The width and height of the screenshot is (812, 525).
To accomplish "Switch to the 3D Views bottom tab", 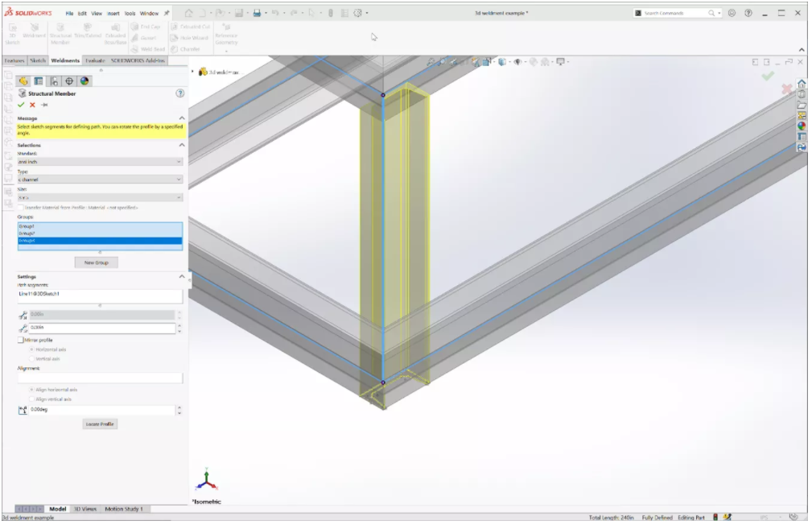I will tap(85, 509).
